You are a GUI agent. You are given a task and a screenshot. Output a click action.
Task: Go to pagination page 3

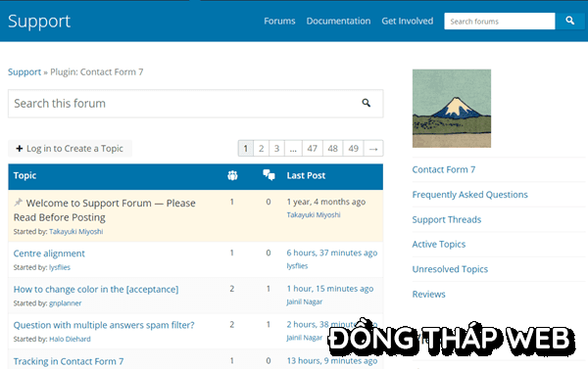click(276, 149)
